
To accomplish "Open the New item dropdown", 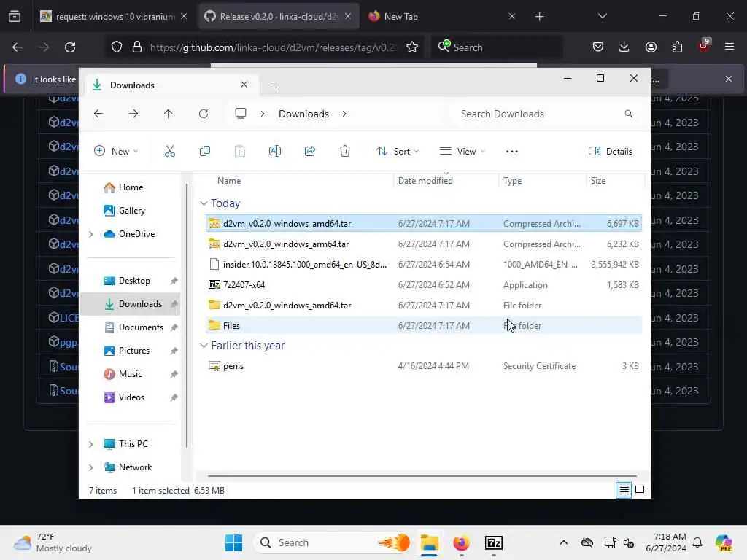I will tap(116, 152).
